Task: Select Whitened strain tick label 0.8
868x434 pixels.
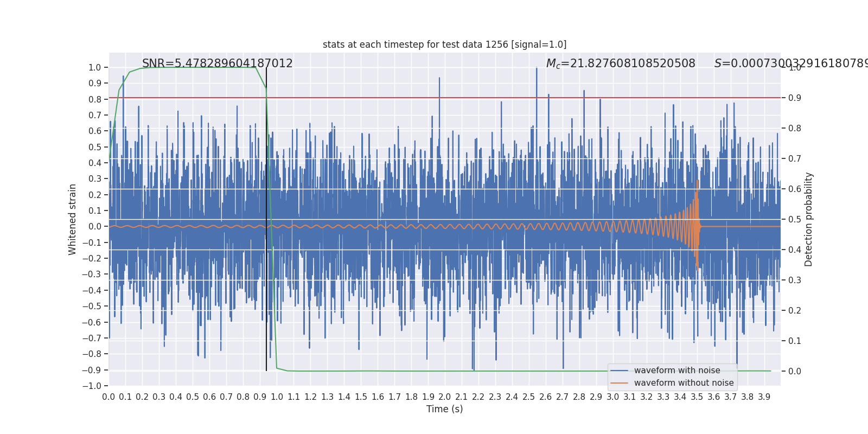Action: click(94, 99)
